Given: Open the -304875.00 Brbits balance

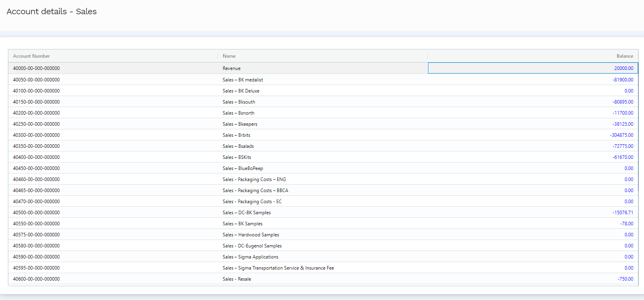Looking at the screenshot, I should pos(621,135).
